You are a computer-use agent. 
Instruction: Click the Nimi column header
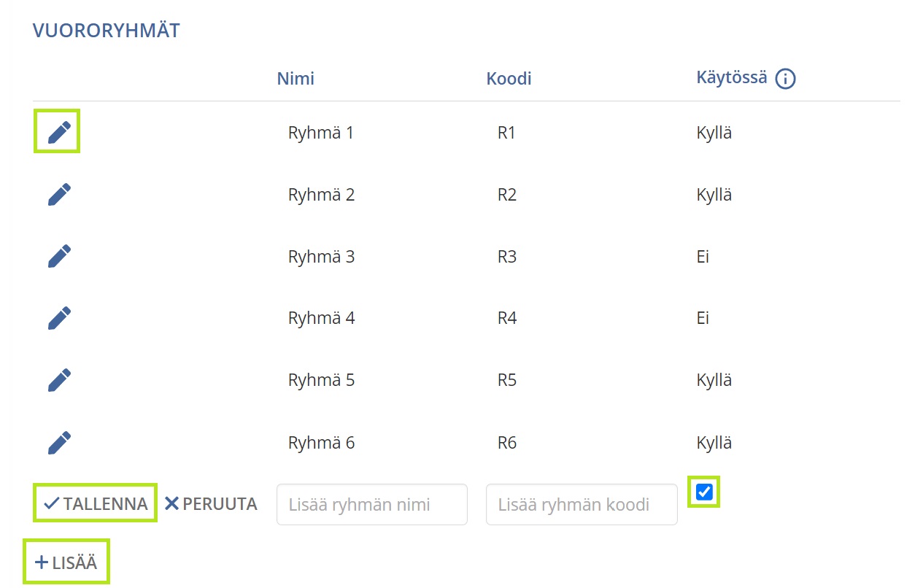pyautogui.click(x=296, y=78)
